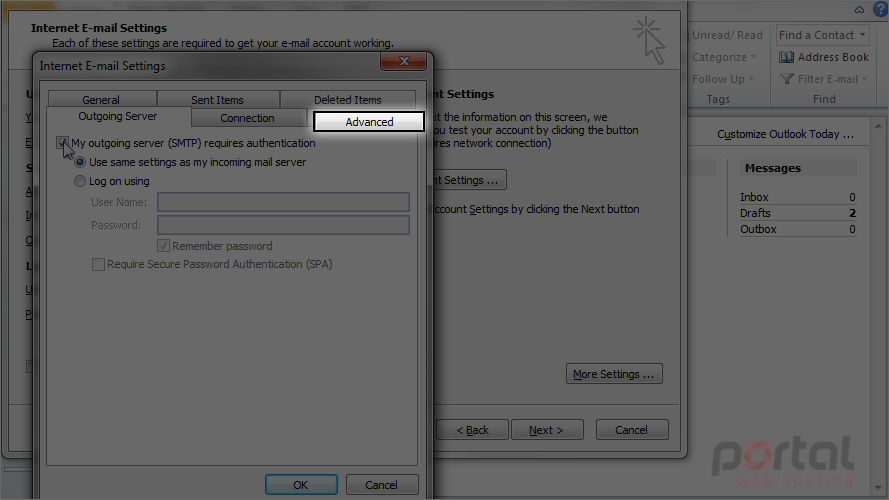
Task: Switch to the Advanced tab
Action: click(x=369, y=122)
